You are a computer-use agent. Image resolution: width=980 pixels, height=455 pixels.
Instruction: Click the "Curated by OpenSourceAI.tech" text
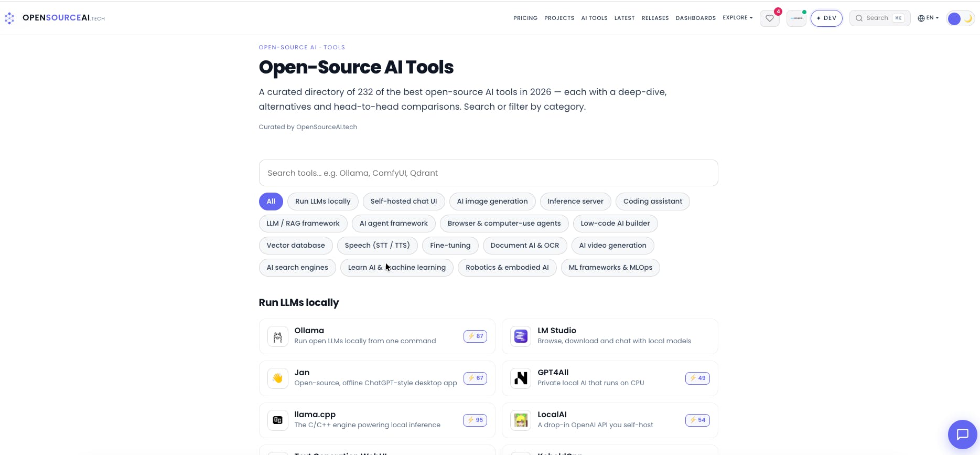308,127
